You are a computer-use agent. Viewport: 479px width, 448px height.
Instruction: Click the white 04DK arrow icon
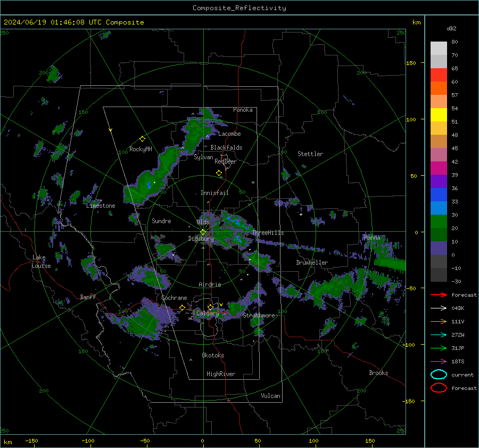click(439, 308)
